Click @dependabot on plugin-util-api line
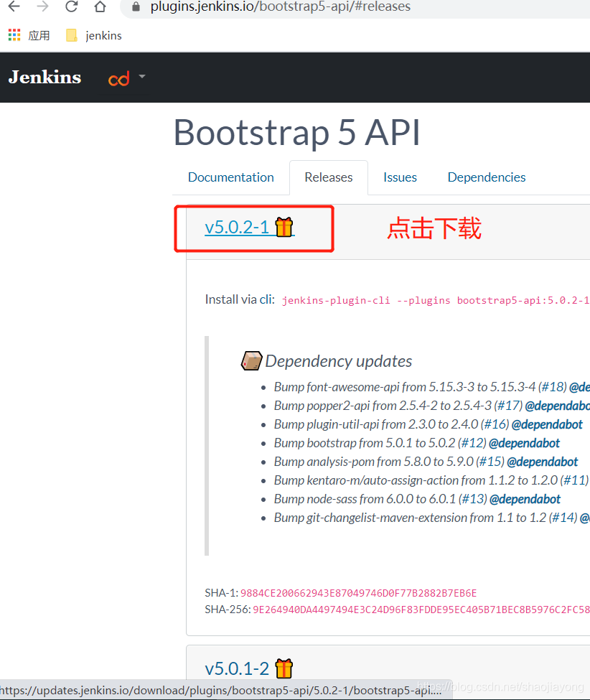The height and width of the screenshot is (700, 590). point(547,424)
